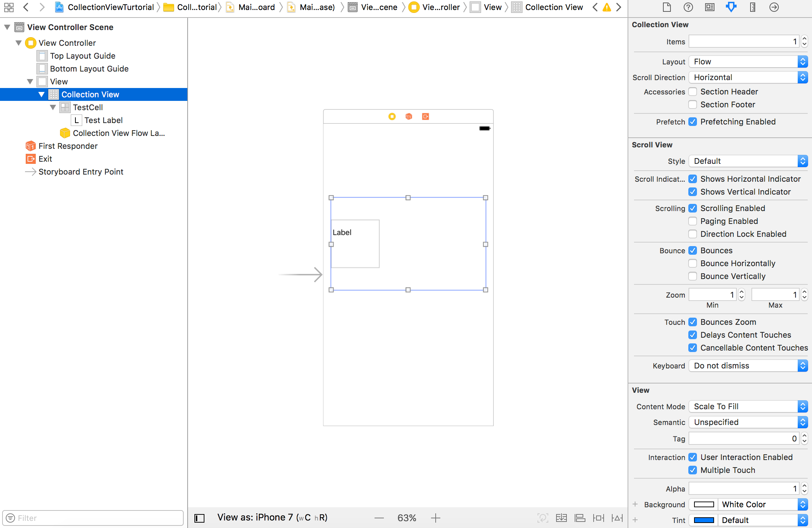Select the Label cell on canvas
Viewport: 812px width, 528px height.
(x=355, y=244)
